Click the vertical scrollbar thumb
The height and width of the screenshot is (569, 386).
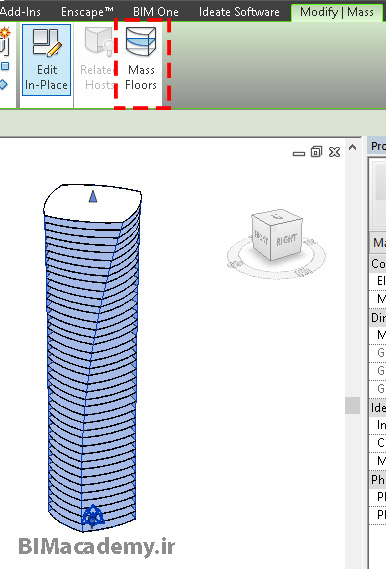click(x=352, y=405)
